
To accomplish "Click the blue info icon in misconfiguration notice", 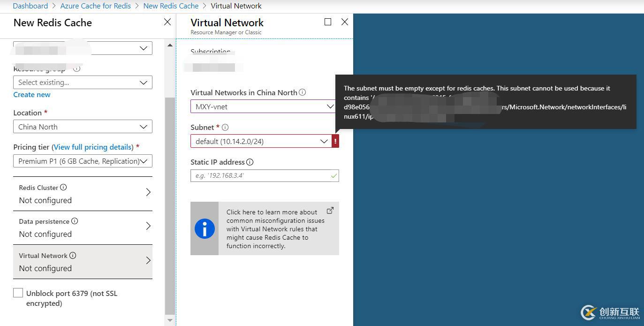I will point(205,228).
